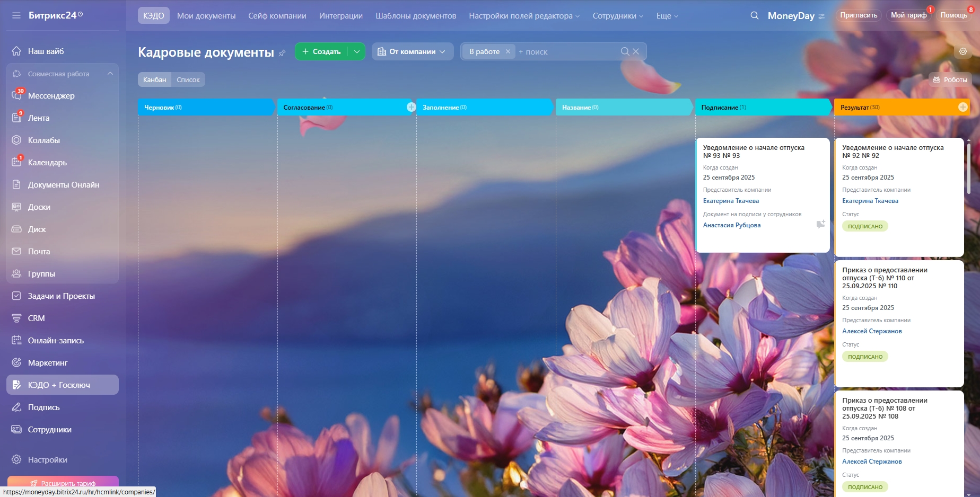The height and width of the screenshot is (497, 980).
Task: Remove the 'В работе' filter chip
Action: (x=507, y=51)
